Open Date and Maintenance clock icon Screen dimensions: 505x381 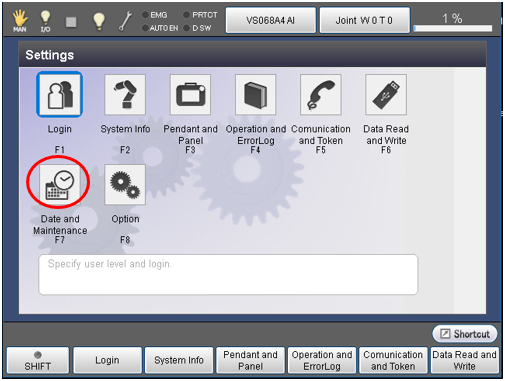[60, 184]
